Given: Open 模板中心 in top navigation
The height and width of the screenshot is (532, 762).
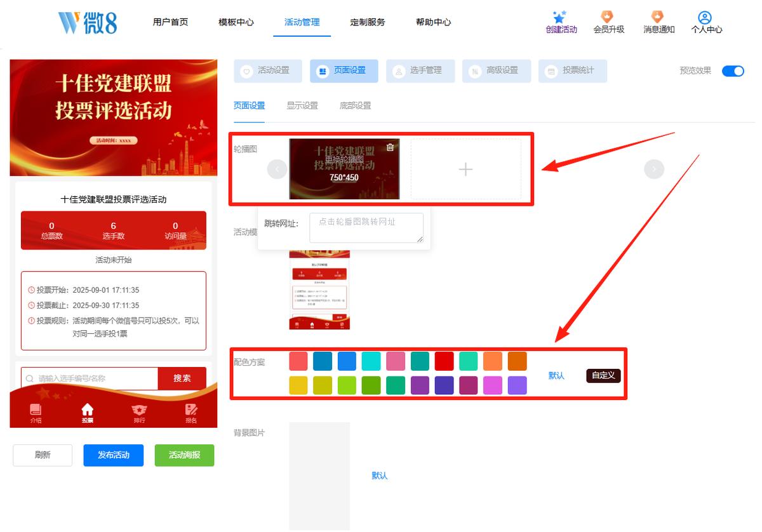Looking at the screenshot, I should point(236,22).
